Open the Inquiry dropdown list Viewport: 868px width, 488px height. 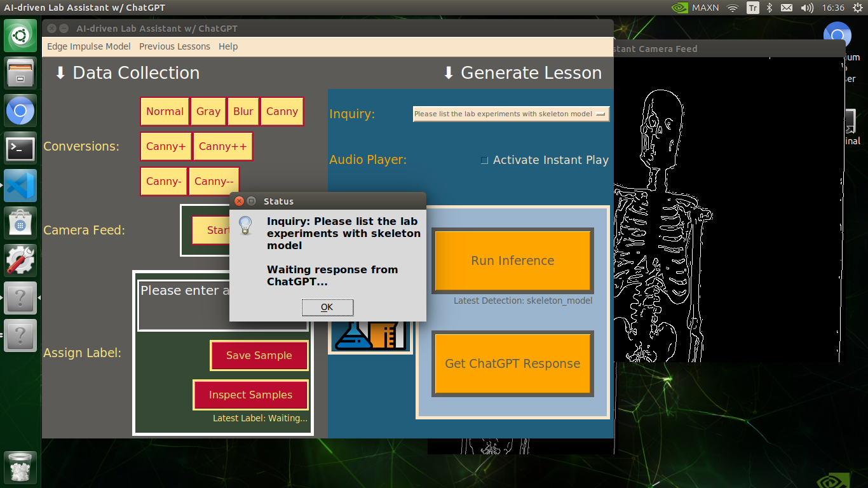[511, 114]
